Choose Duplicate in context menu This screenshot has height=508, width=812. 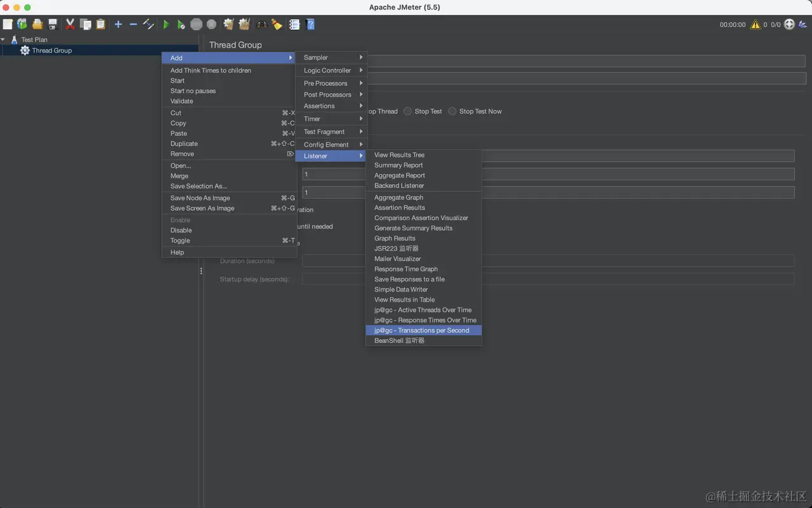click(x=230, y=144)
